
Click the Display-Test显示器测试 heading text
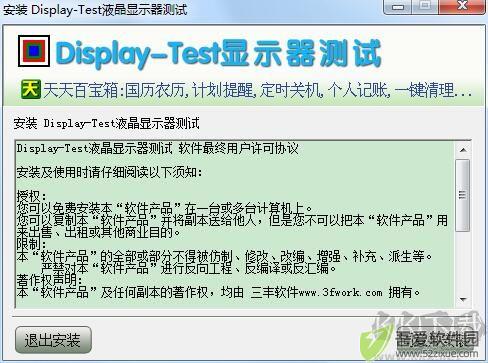tap(218, 53)
